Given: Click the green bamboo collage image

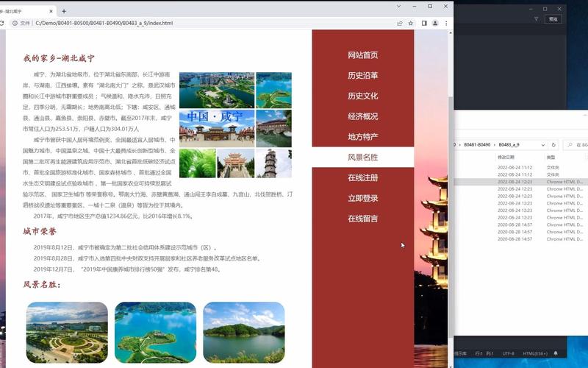Looking at the screenshot, I should pyautogui.click(x=198, y=163).
